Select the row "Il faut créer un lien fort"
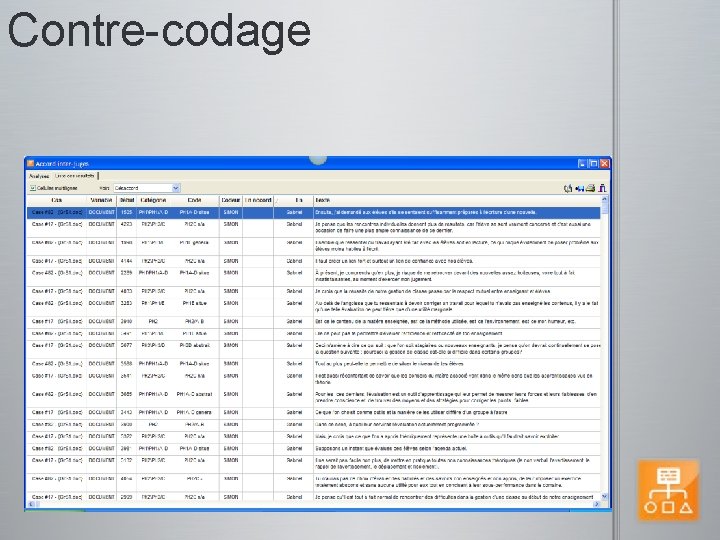 tap(314, 261)
